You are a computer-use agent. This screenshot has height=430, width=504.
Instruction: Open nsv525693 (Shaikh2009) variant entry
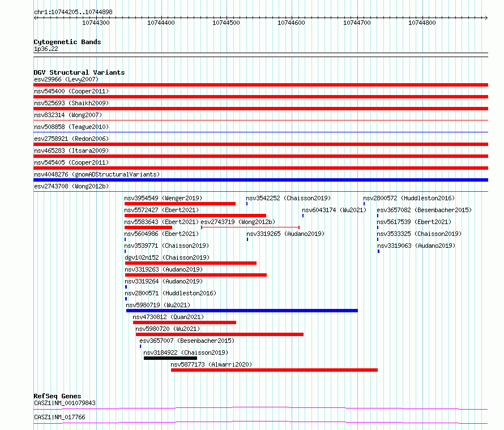[71, 103]
